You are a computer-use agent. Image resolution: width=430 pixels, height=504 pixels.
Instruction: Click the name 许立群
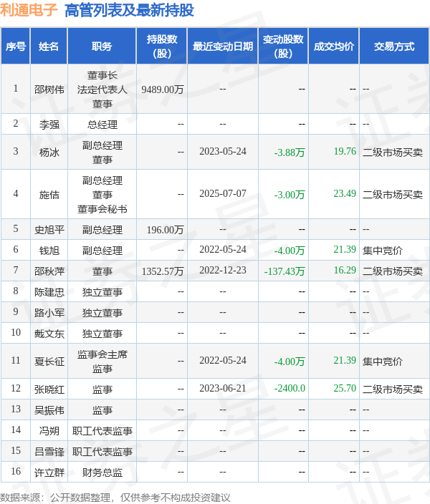pos(49,472)
